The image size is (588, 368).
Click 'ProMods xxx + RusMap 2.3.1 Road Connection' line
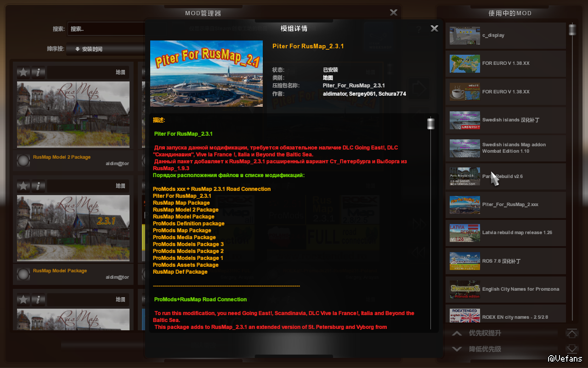click(x=212, y=189)
